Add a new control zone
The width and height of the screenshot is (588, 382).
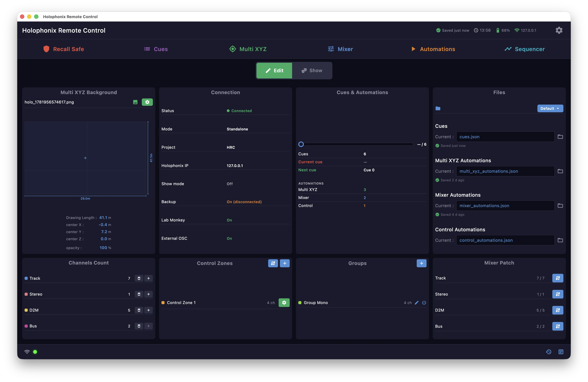tap(285, 263)
